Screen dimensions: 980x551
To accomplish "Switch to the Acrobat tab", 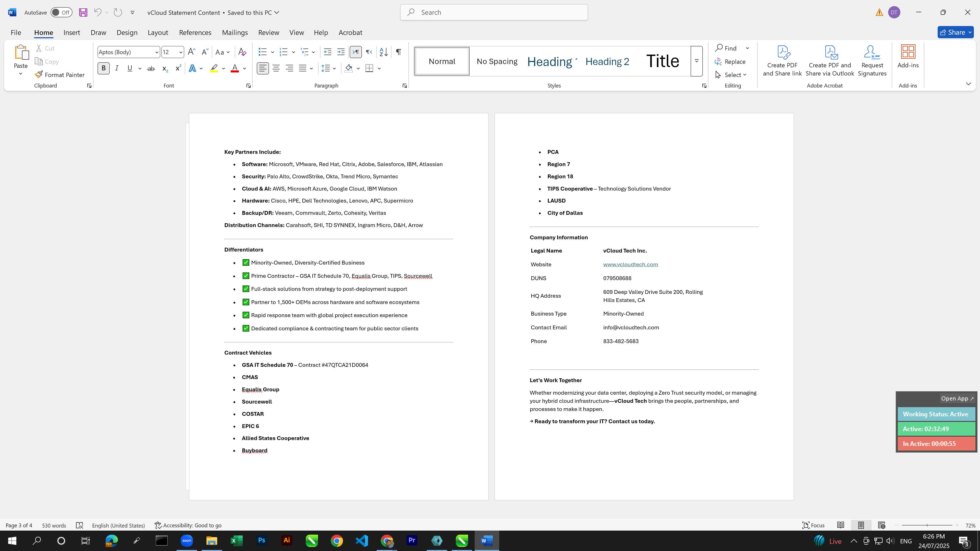I will pos(350,32).
